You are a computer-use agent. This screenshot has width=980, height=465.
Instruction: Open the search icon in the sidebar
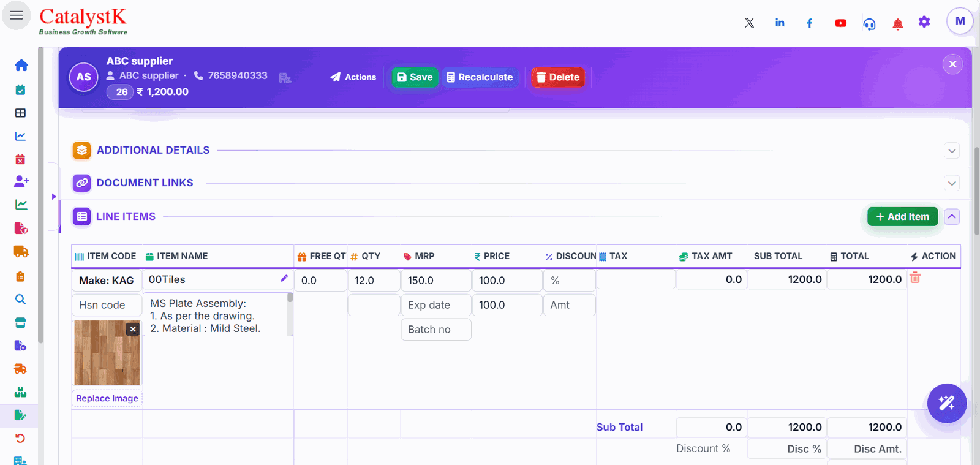click(x=20, y=299)
